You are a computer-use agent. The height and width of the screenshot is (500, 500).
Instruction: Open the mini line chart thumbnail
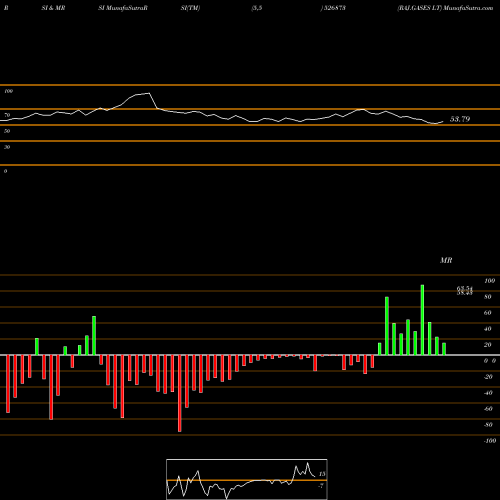(247, 479)
